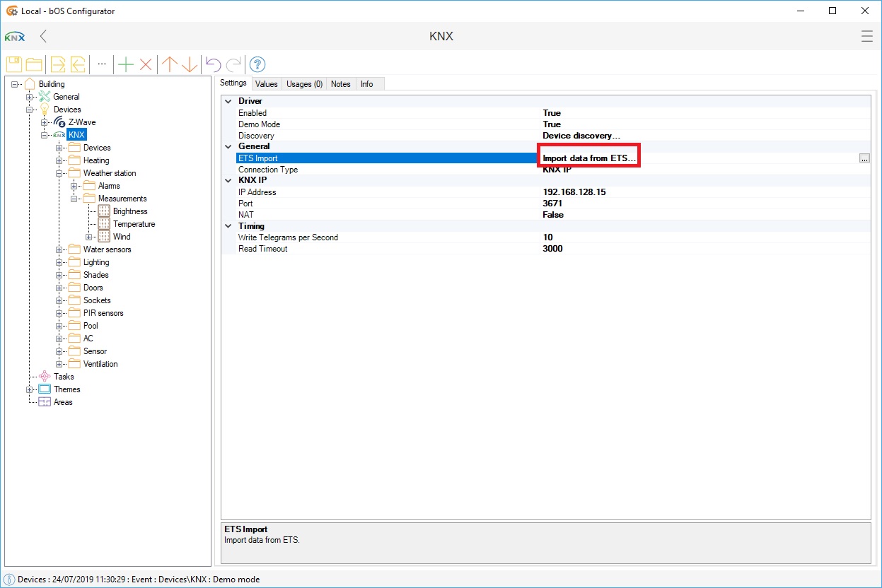The width and height of the screenshot is (882, 588).
Task: Click the grey Redo icon
Action: click(234, 64)
